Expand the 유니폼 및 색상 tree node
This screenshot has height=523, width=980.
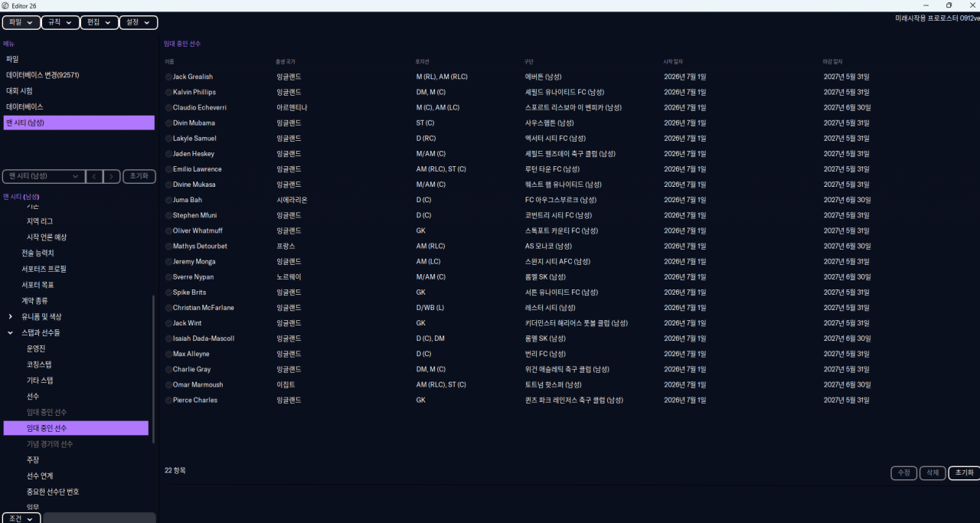pos(10,317)
